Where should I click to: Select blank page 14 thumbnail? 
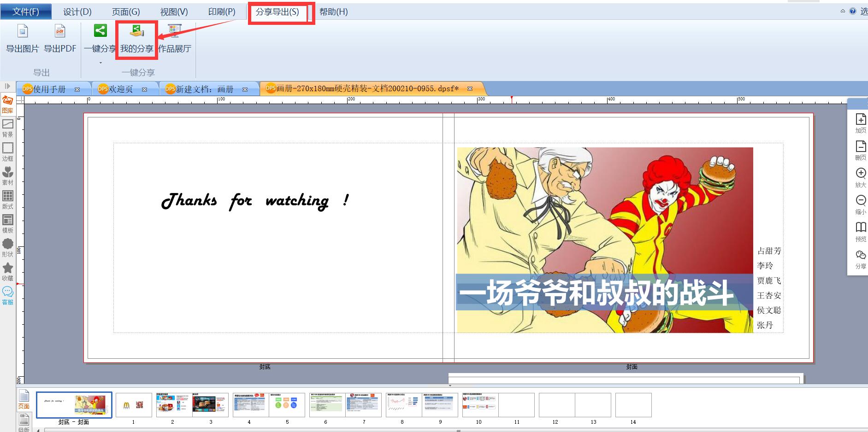[x=633, y=405]
